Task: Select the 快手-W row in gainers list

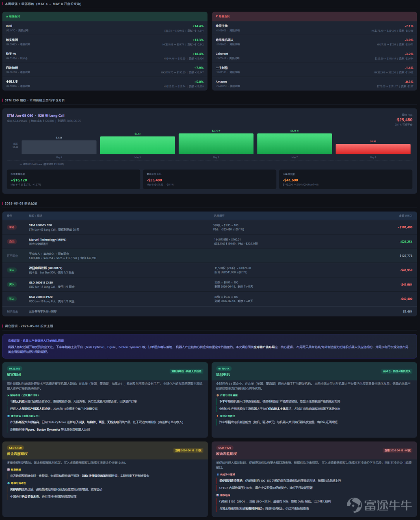Action: coord(105,56)
